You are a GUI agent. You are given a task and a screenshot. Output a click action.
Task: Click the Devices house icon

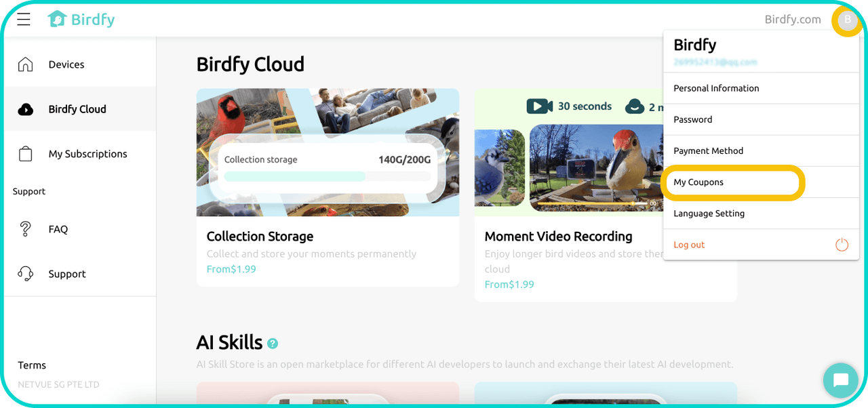26,64
